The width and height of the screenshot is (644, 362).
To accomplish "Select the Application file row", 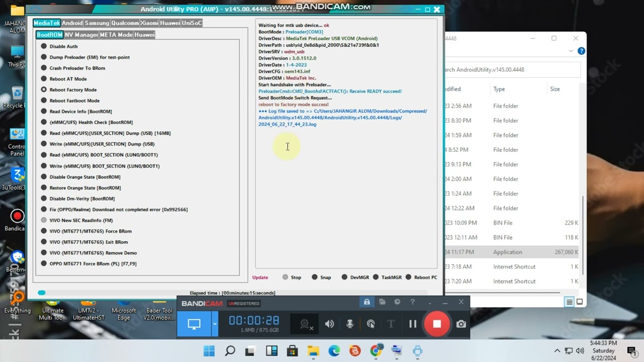I will [x=512, y=252].
